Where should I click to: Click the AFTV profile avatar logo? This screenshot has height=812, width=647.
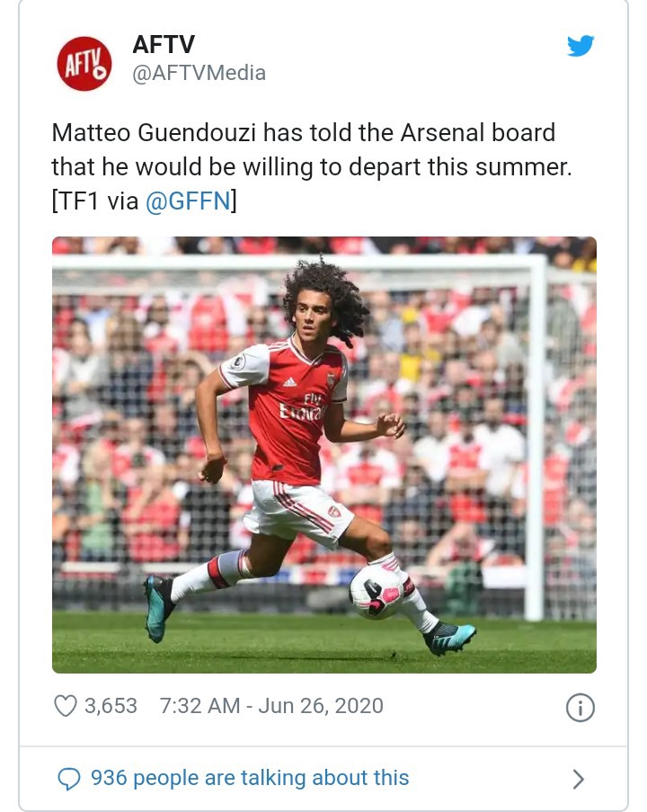pos(84,63)
